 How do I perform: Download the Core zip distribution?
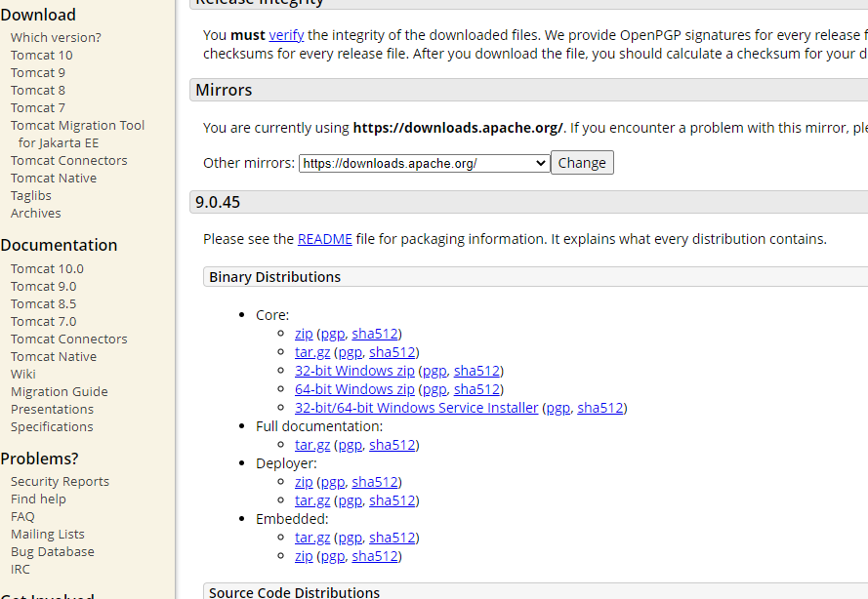[304, 334]
